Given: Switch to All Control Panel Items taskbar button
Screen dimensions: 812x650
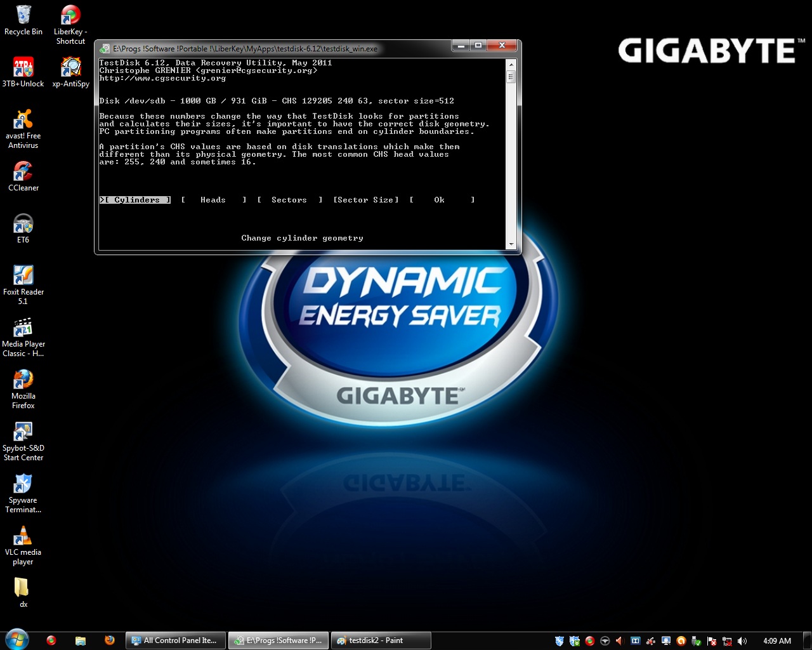Looking at the screenshot, I should click(176, 640).
